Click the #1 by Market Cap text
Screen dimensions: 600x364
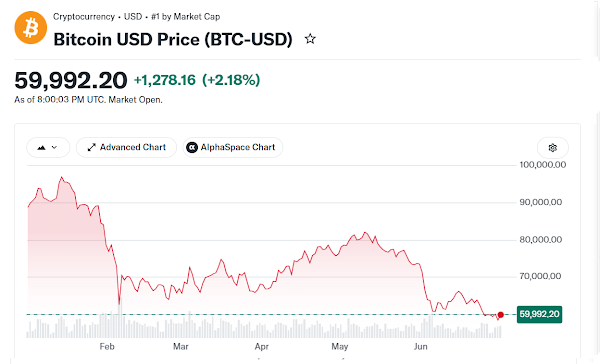[186, 17]
